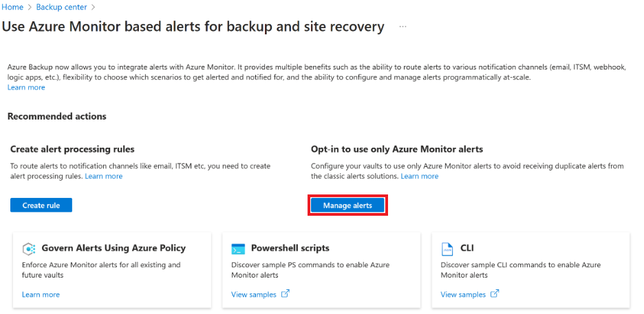Select the Powershell scripts card title

pyautogui.click(x=290, y=248)
